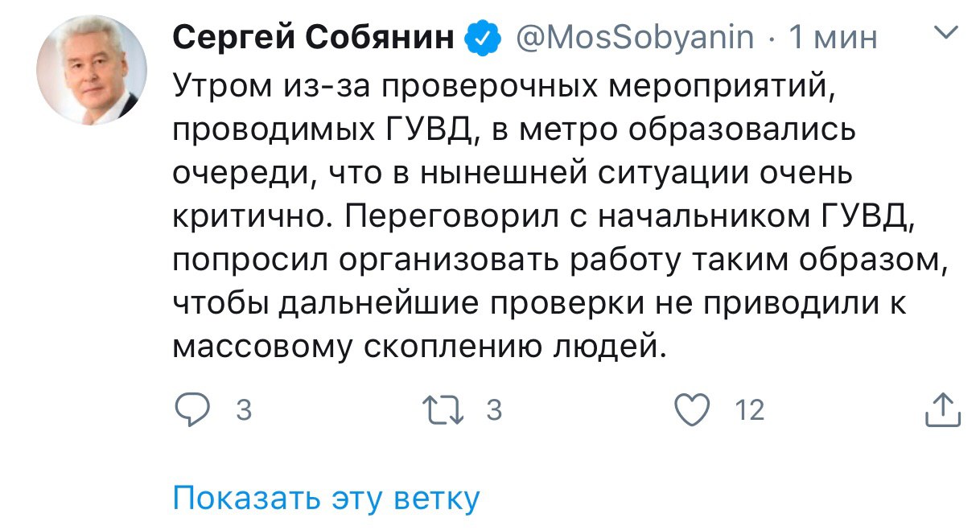Click 'Показать эту ветку' to show the thread
This screenshot has height=530, width=980.
(x=326, y=499)
